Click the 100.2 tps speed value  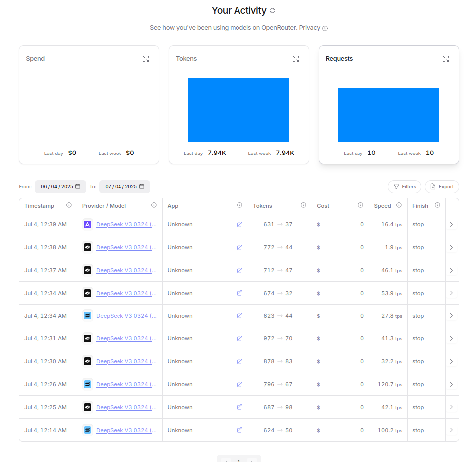pos(390,430)
